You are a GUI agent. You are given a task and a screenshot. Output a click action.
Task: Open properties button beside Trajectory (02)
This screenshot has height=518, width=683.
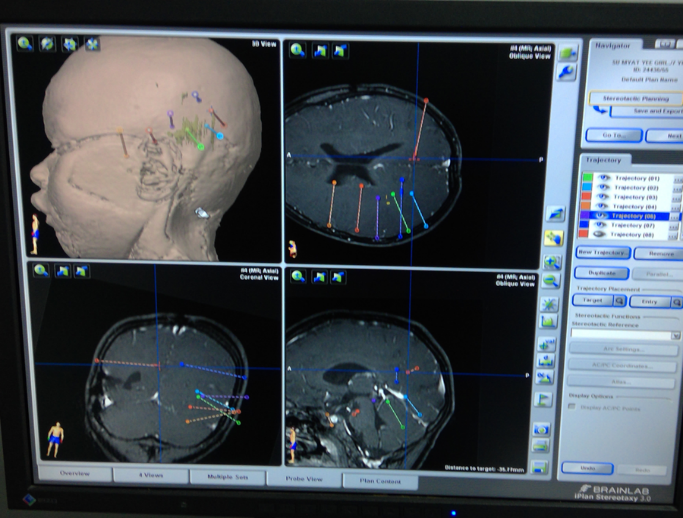[x=675, y=188]
